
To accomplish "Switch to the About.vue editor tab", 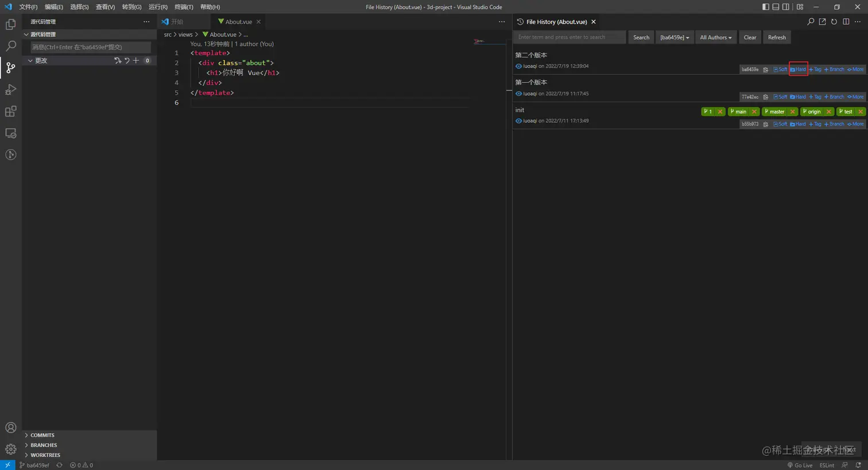I will [x=238, y=22].
